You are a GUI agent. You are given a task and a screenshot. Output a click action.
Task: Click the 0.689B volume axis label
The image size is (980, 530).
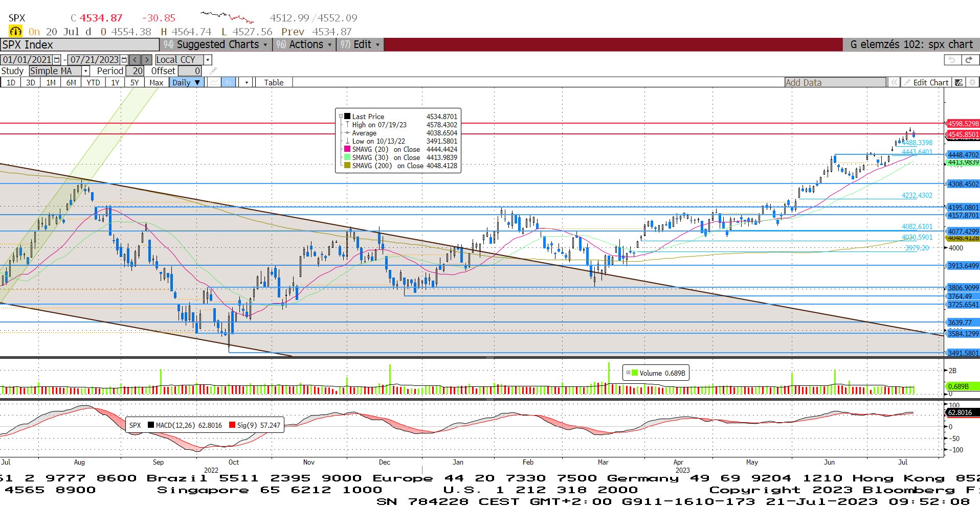963,386
